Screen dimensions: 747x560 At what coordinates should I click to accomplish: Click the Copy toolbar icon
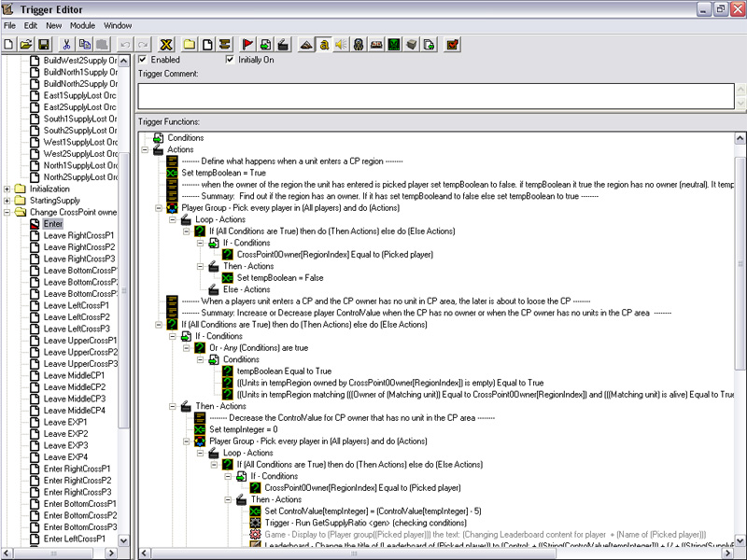(84, 45)
